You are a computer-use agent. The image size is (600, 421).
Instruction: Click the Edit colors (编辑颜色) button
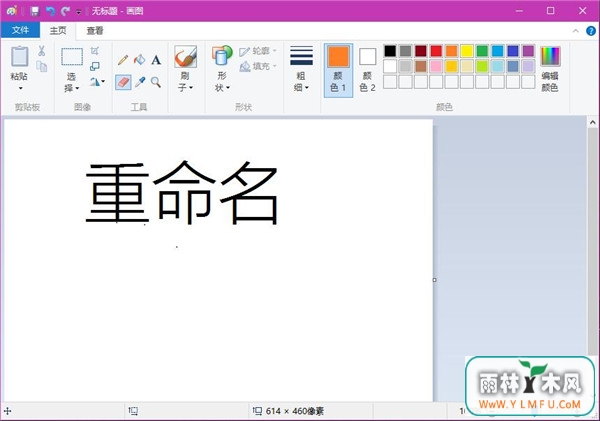coord(550,70)
